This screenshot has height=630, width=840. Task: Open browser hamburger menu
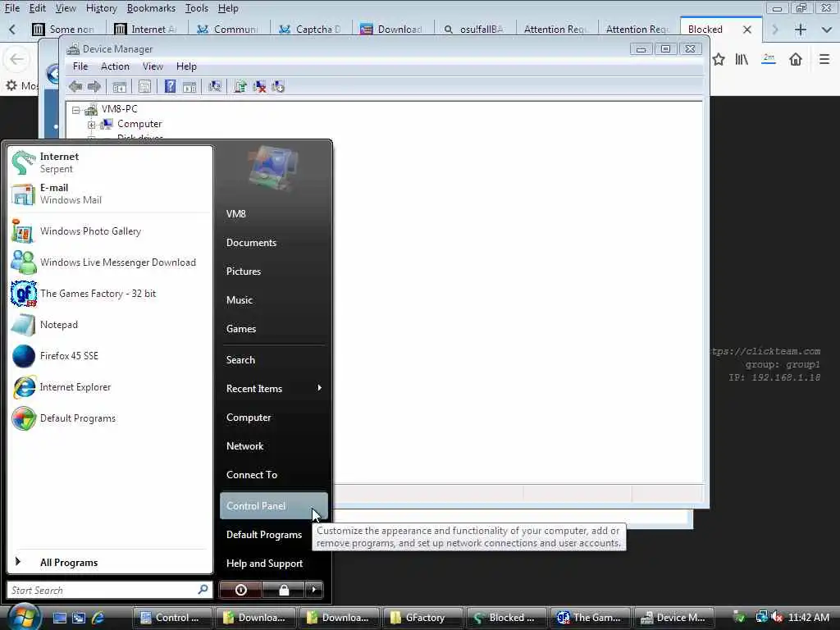[824, 59]
